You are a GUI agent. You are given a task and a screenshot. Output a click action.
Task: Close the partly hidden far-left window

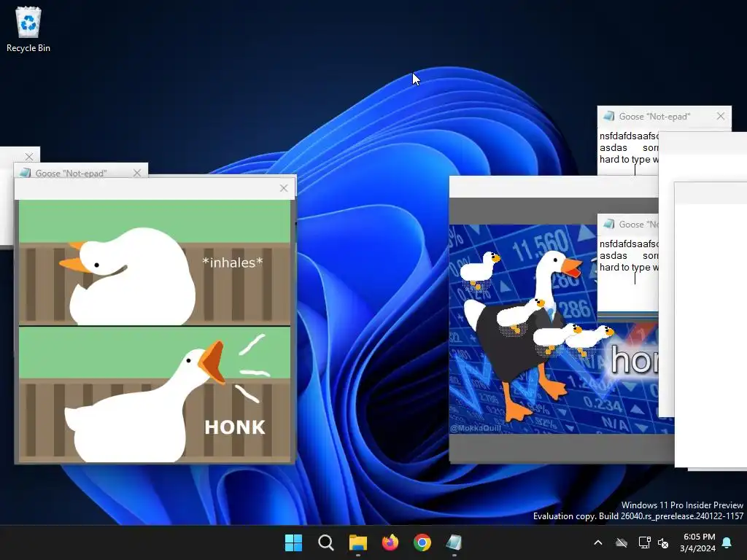(29, 157)
